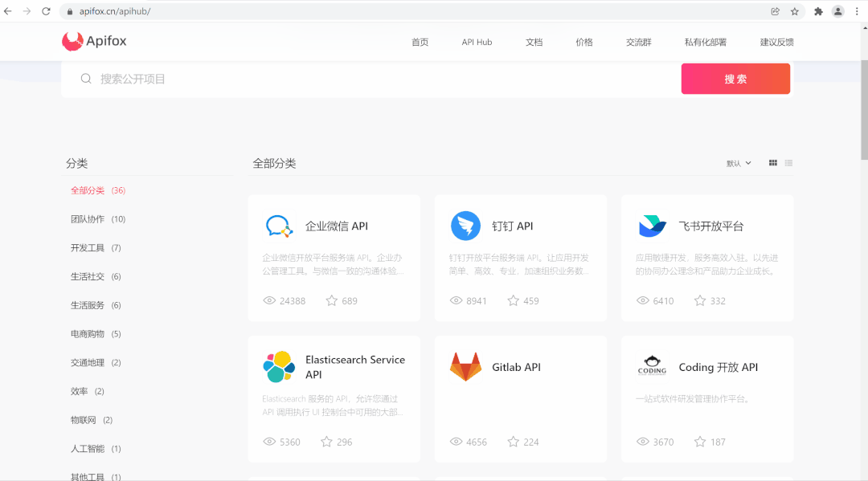Screen dimensions: 868x481
Task: Filter by 团队协作 category
Action: tap(98, 219)
